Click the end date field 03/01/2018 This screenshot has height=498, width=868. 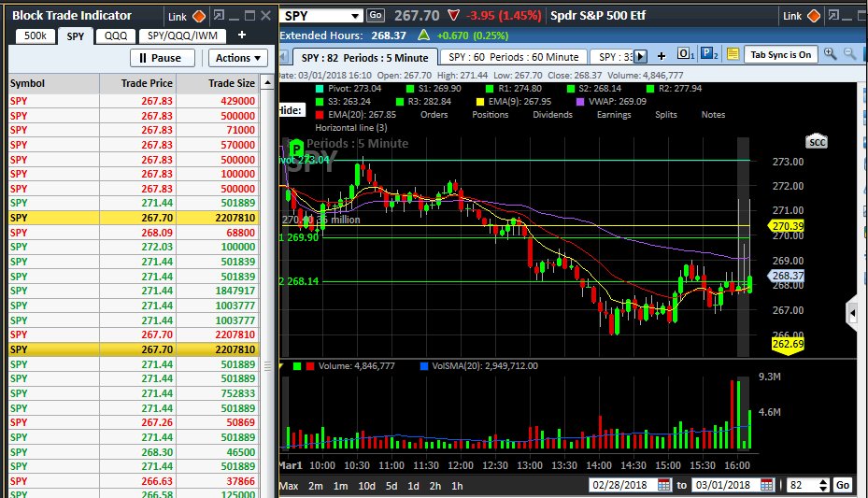point(726,485)
